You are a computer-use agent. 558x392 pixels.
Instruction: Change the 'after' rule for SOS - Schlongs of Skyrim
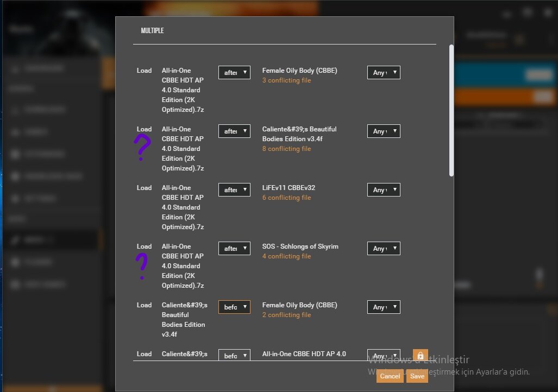(234, 249)
